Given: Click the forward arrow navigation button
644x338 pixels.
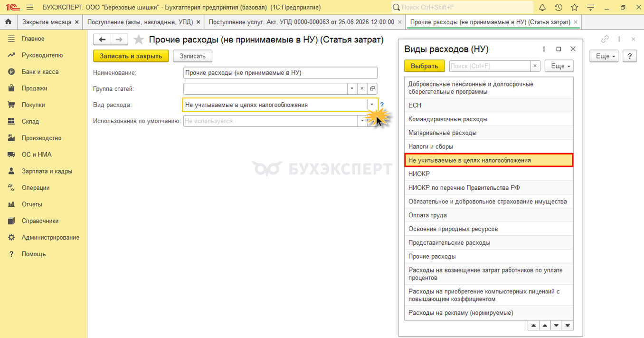Looking at the screenshot, I should 119,39.
